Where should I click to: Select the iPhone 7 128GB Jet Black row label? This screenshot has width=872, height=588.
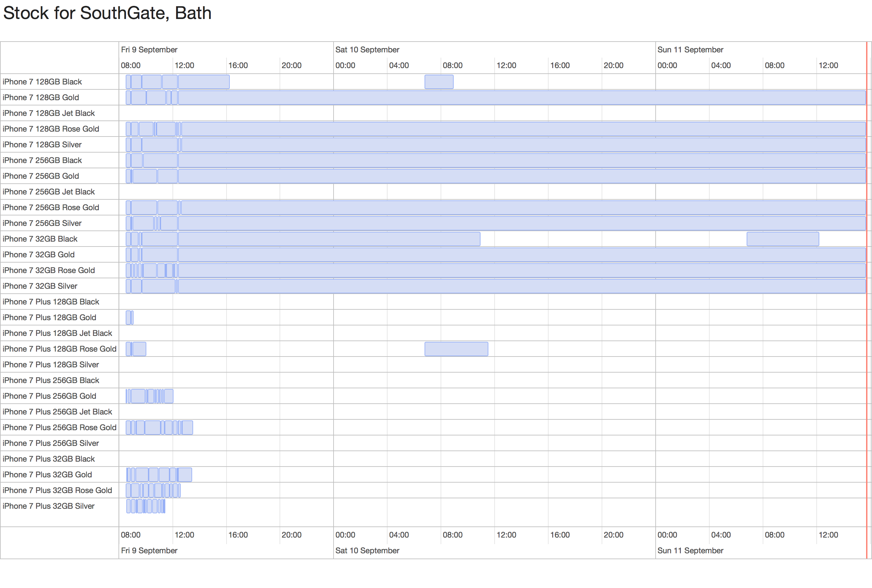click(x=49, y=113)
